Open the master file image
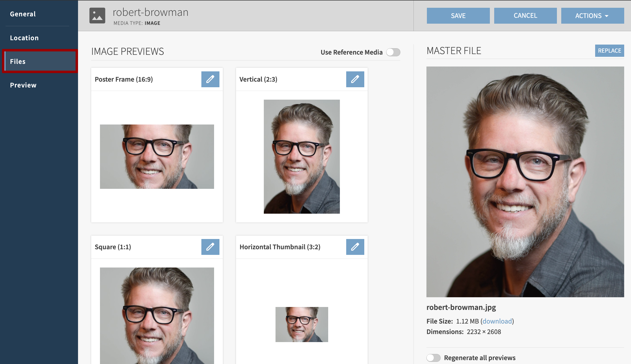 pos(525,182)
